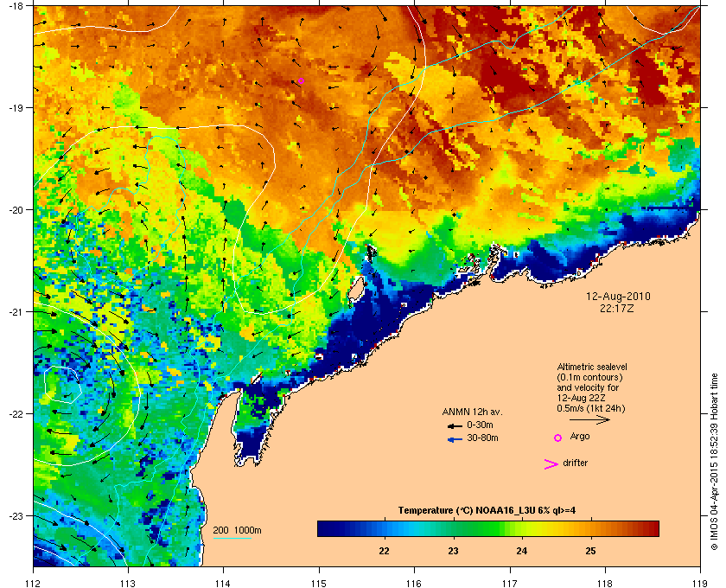Click the '12-Aug-2010' date label
The image size is (726, 588).
tap(618, 297)
